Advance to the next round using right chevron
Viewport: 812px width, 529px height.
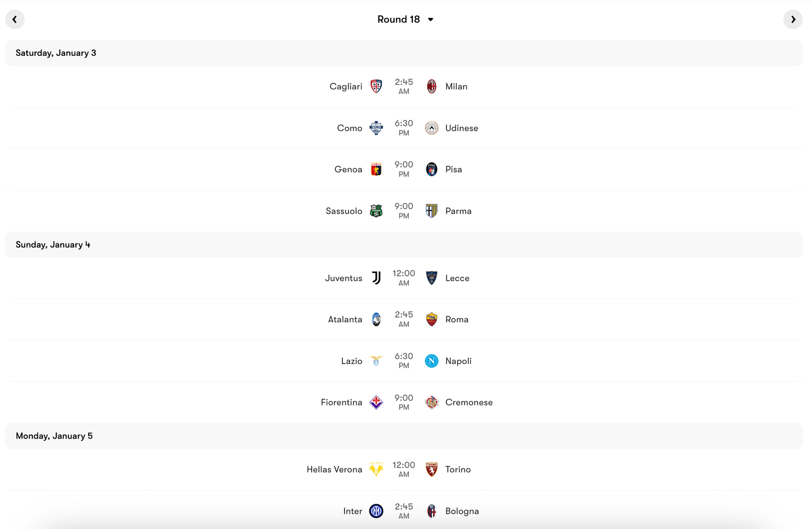pos(793,19)
